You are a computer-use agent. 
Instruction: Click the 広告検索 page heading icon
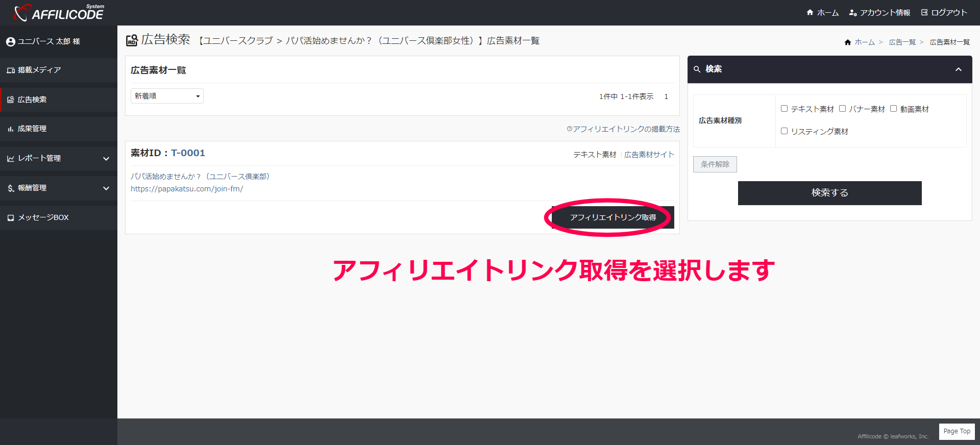pos(132,40)
